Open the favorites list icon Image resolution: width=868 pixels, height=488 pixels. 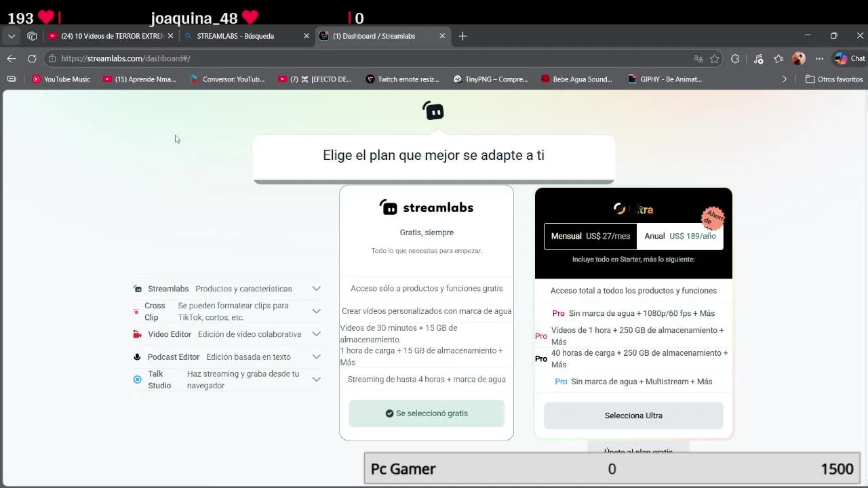778,59
